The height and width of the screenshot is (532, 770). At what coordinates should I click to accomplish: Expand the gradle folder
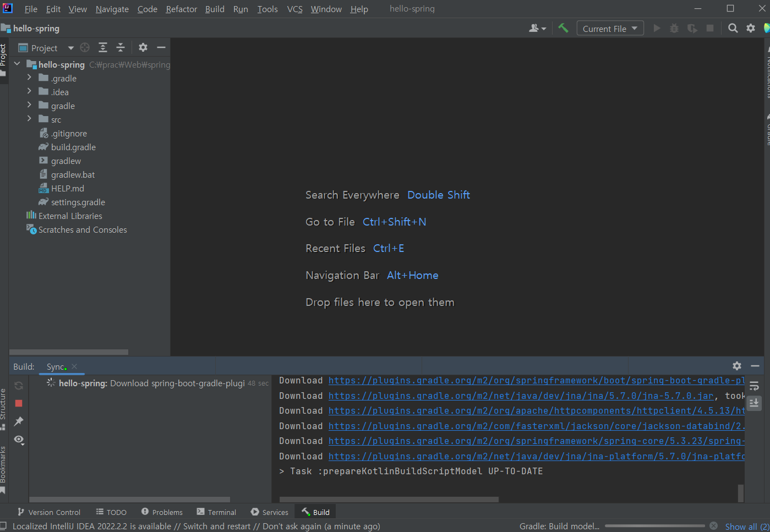coord(29,105)
